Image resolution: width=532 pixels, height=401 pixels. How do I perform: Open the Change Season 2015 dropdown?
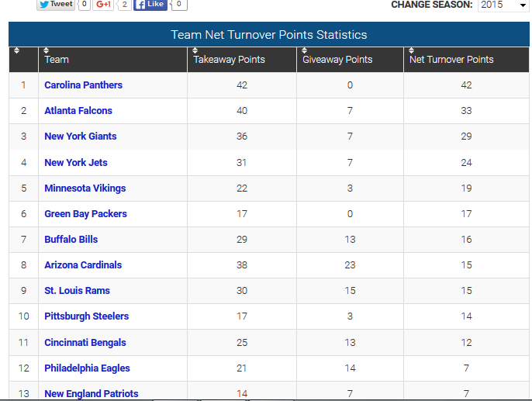click(x=503, y=5)
